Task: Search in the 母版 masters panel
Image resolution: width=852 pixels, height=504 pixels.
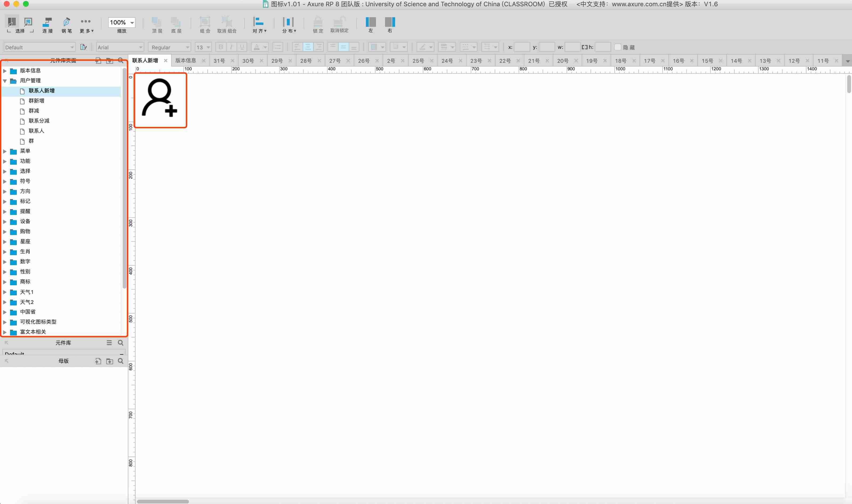Action: pyautogui.click(x=121, y=361)
